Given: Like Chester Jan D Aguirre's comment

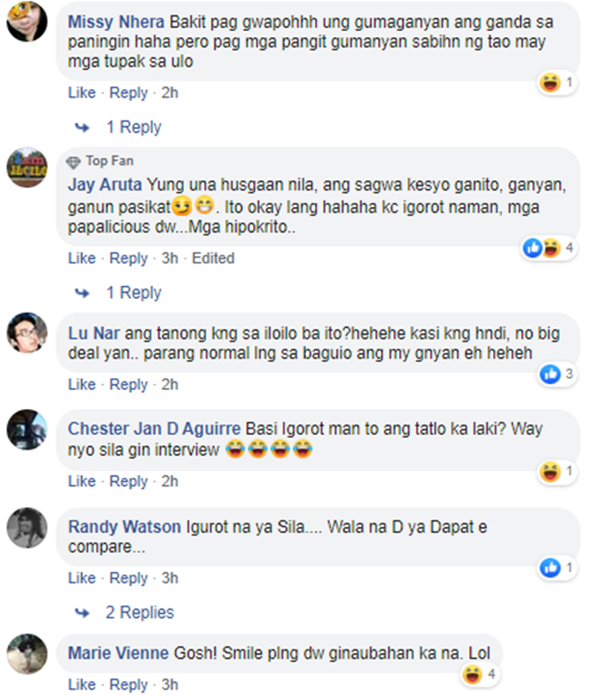Looking at the screenshot, I should click(82, 481).
